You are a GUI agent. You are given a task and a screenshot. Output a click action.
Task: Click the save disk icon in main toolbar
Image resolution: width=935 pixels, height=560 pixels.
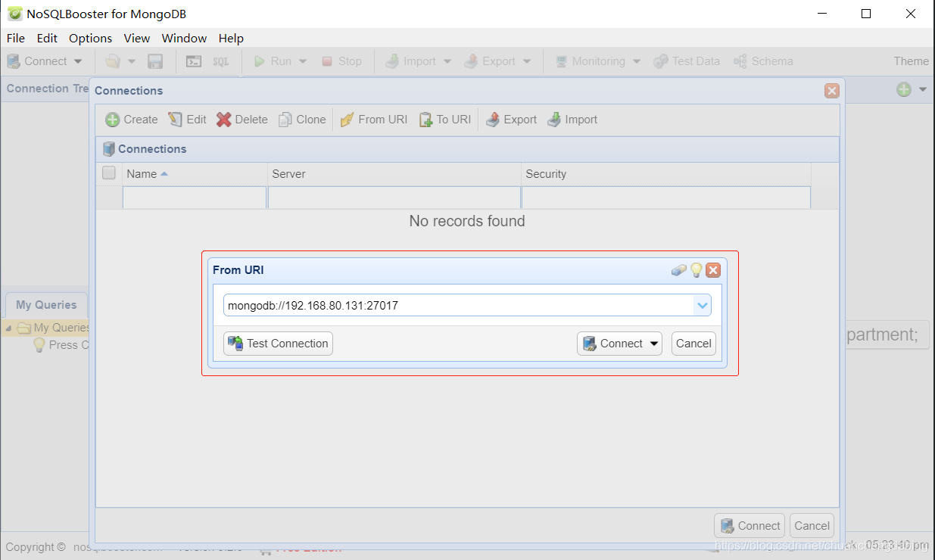click(155, 61)
